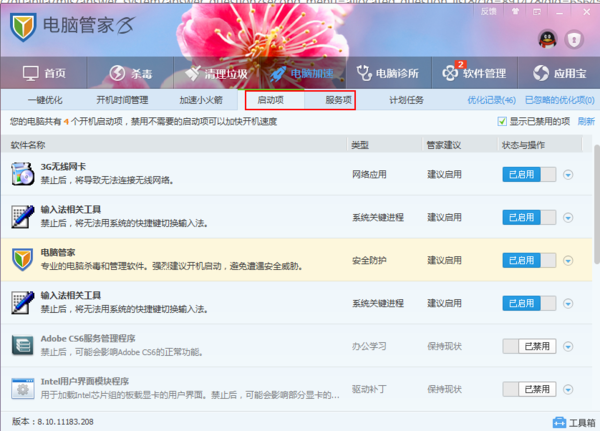This screenshot has height=431, width=600.
Task: Click the pen icon of second 输入法相关工具
Action: pos(23,302)
